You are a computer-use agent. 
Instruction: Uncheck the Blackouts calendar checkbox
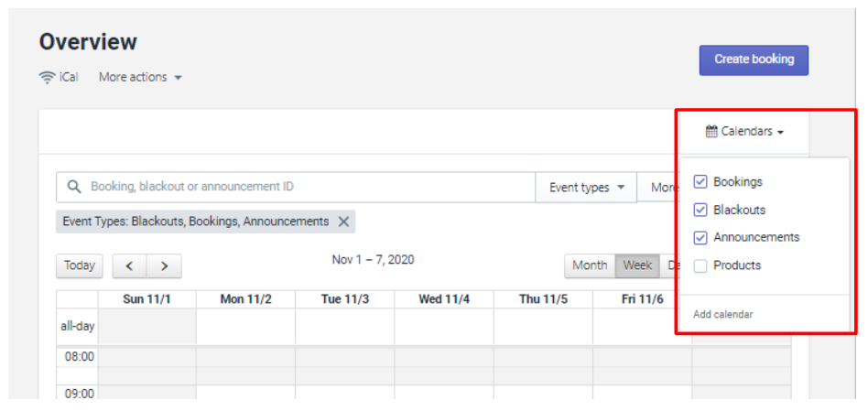pos(700,211)
